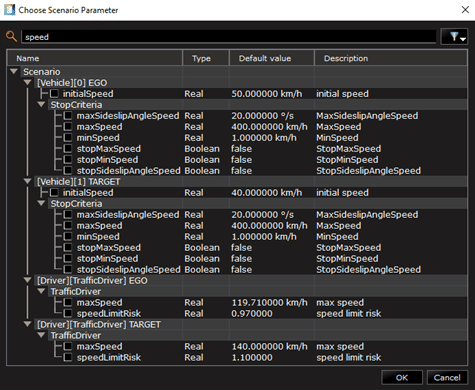This screenshot has height=390, width=475.
Task: Sort by the Type column header
Action: tap(206, 58)
